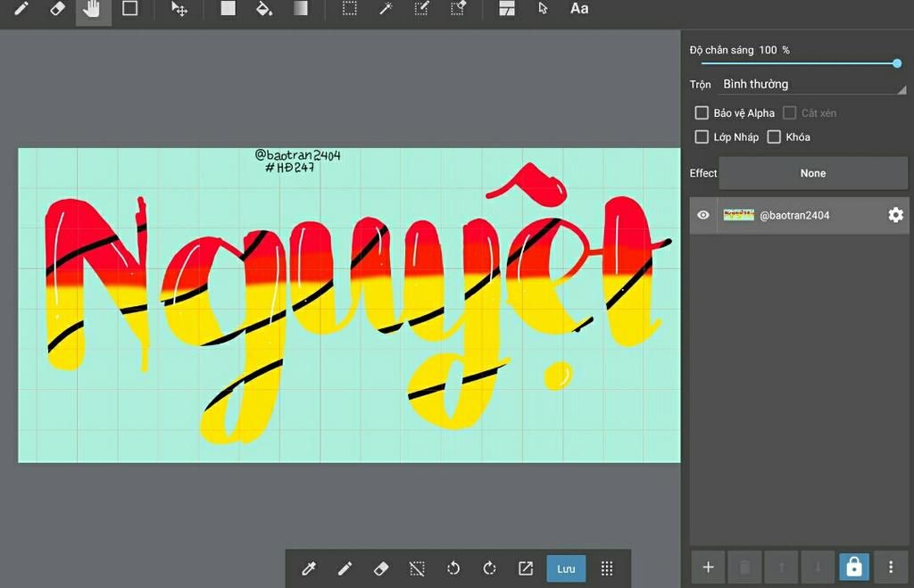Select the Aa Text tool
The image size is (914, 588).
tap(578, 9)
